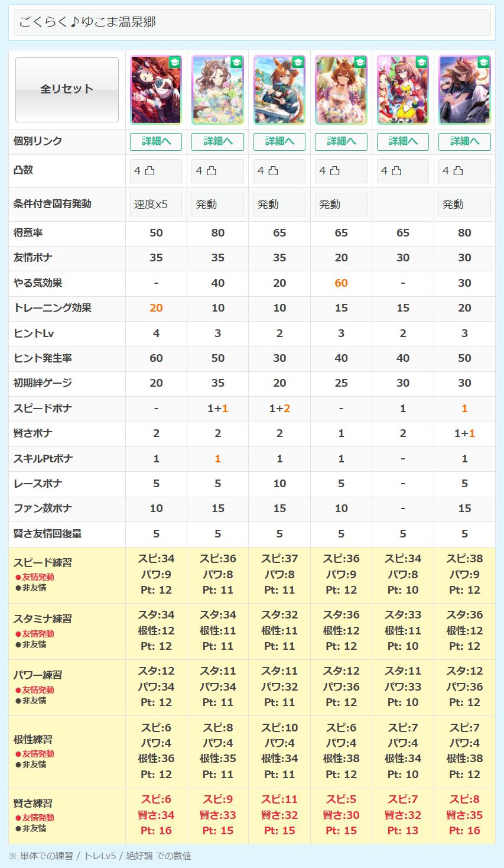Image resolution: width=504 pixels, height=868 pixels.
Task: Click the fourth support card thumbnail
Action: tap(341, 90)
